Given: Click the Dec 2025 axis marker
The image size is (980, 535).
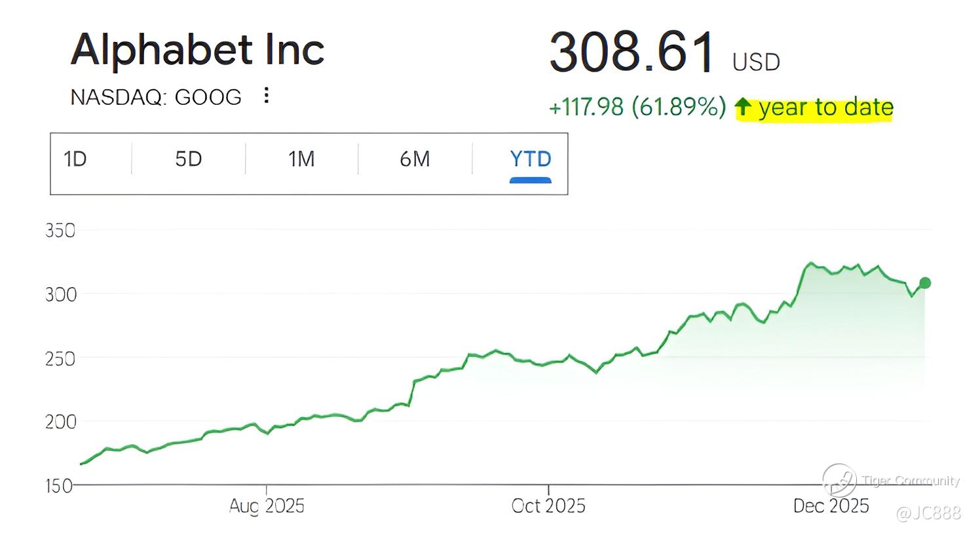Looking at the screenshot, I should [831, 505].
